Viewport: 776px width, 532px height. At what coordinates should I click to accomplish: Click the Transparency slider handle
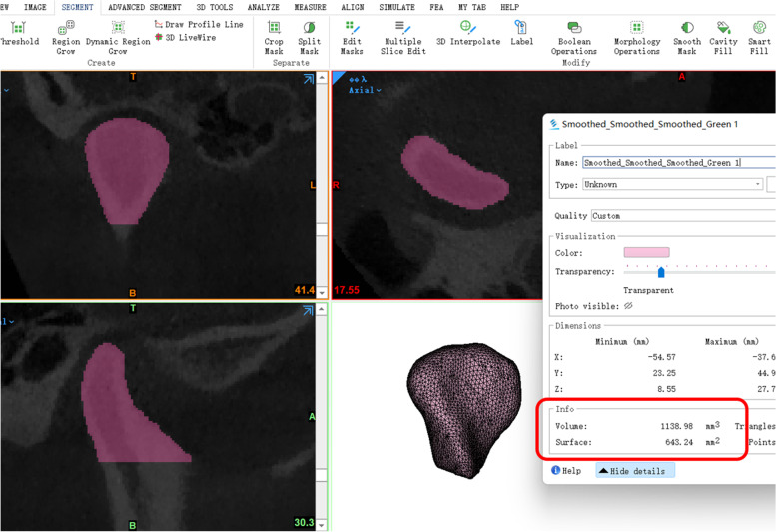661,272
